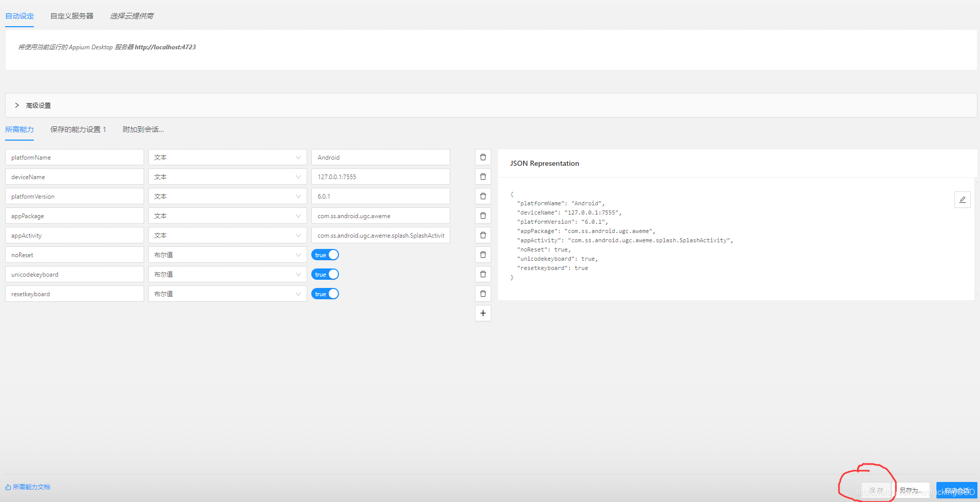Click the platformName name field
Viewport: 980px width, 502px height.
[74, 157]
